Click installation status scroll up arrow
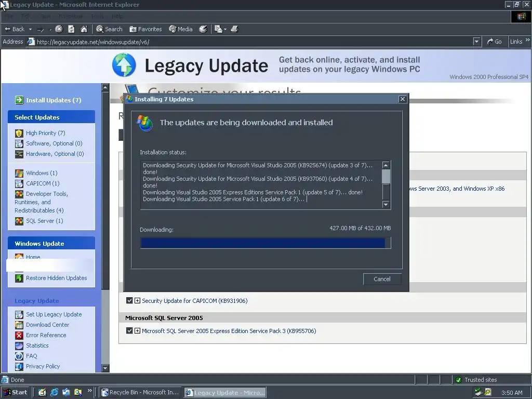Image resolution: width=532 pixels, height=399 pixels. [x=386, y=165]
